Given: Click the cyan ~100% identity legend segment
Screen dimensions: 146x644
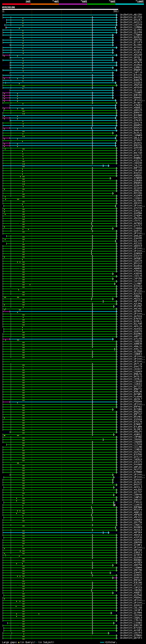Looking at the screenshot, I should [130, 4].
